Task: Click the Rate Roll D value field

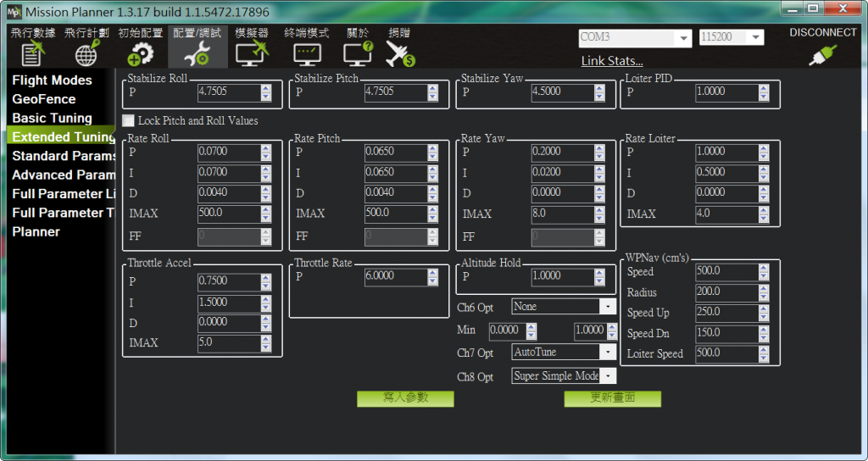Action: [x=229, y=194]
